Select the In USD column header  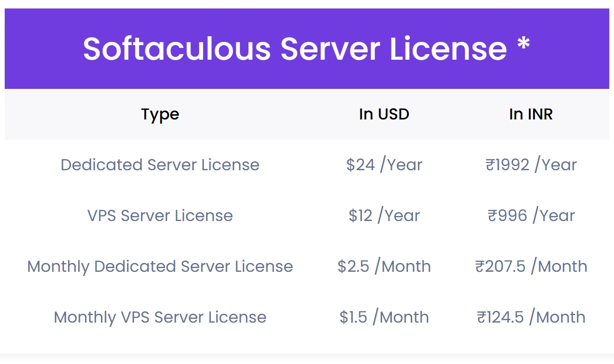384,114
